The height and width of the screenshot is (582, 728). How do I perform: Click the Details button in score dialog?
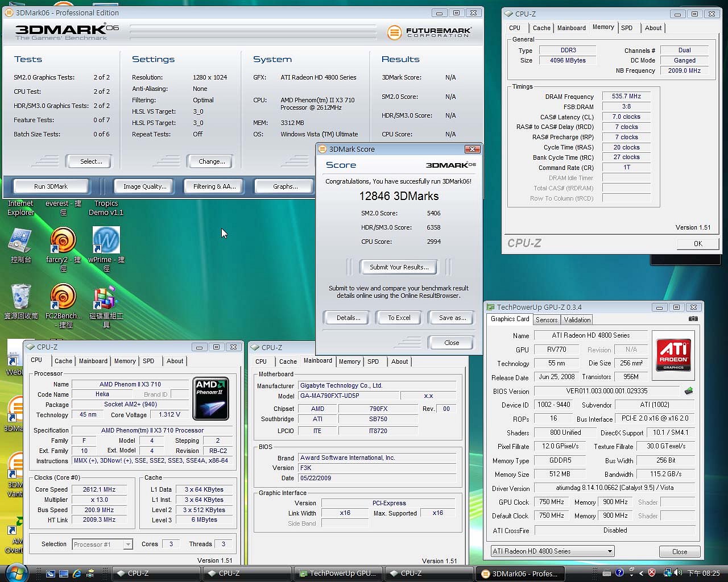346,318
